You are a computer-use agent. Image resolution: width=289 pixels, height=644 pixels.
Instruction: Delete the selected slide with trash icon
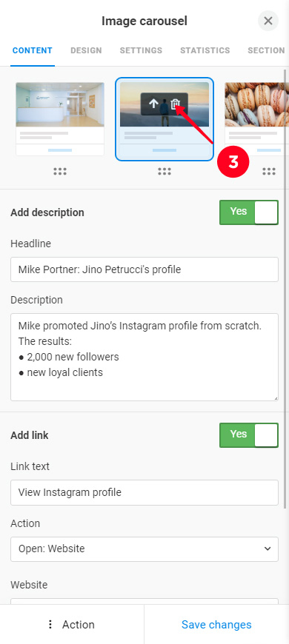pyautogui.click(x=176, y=104)
